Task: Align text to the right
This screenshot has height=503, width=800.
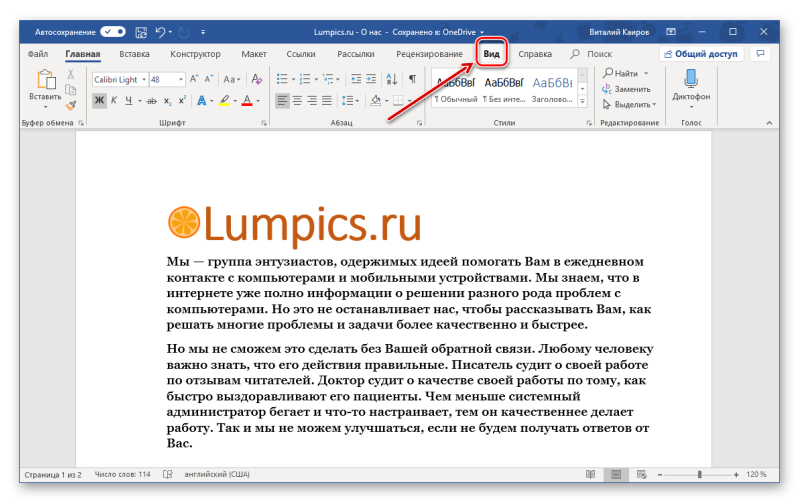Action: (312, 100)
